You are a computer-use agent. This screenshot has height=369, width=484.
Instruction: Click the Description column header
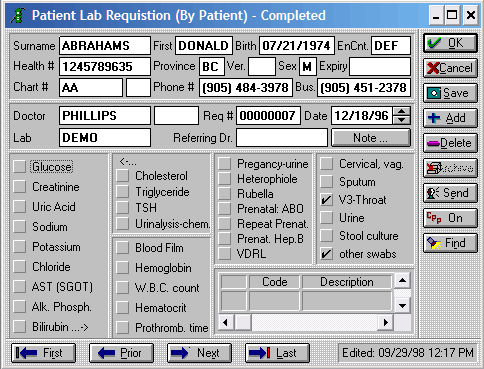coord(347,282)
